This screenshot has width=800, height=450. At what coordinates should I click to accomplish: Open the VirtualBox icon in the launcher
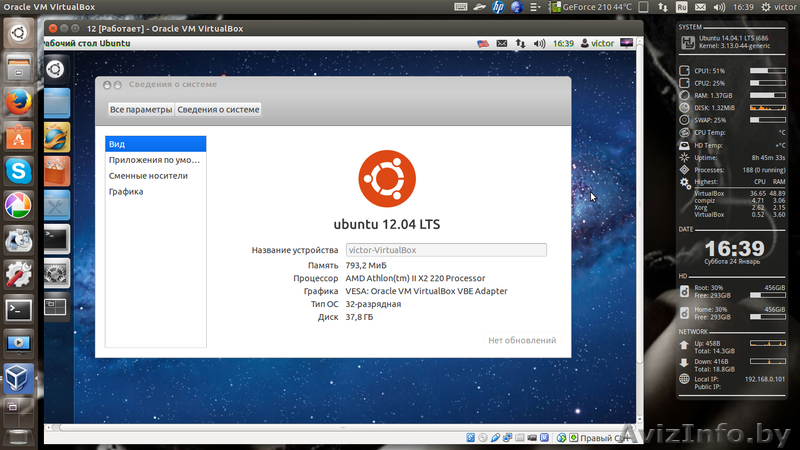[18, 379]
